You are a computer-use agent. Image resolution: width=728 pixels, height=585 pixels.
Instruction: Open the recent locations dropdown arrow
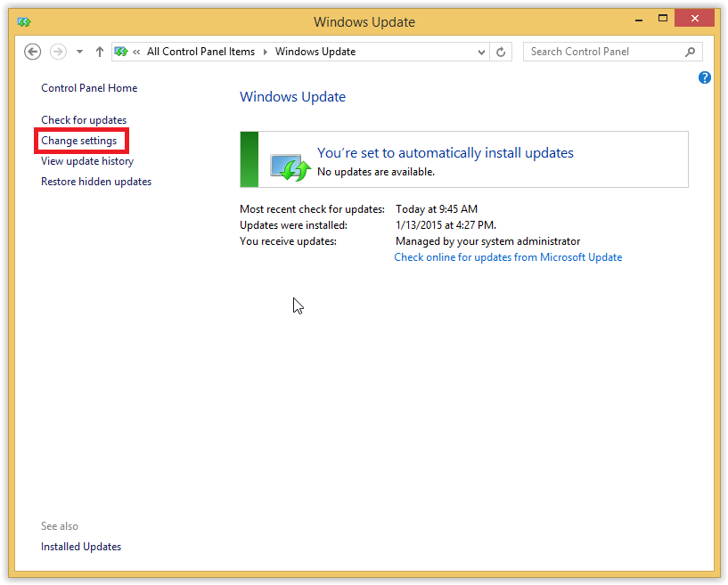pyautogui.click(x=80, y=52)
